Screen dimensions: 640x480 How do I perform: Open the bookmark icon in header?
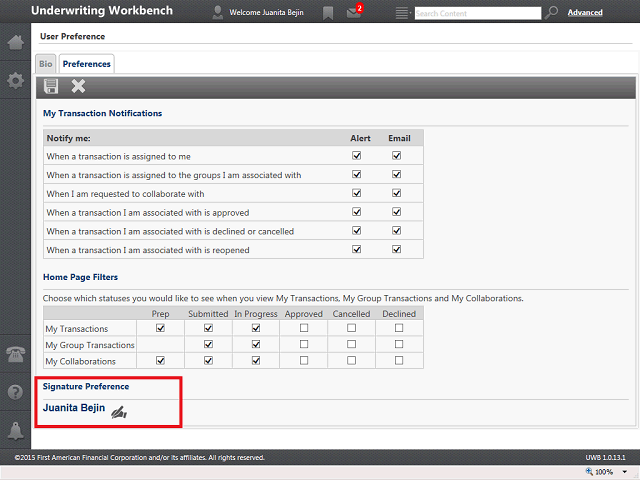coord(328,13)
